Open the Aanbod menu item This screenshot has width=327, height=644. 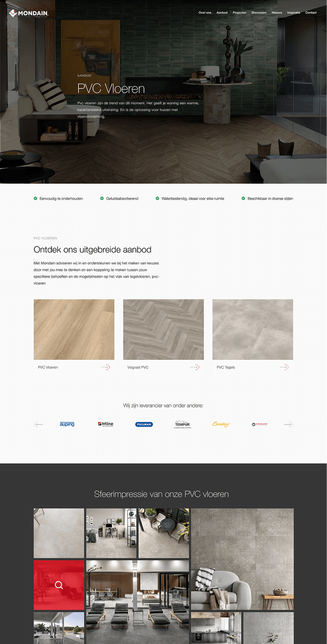coord(222,12)
